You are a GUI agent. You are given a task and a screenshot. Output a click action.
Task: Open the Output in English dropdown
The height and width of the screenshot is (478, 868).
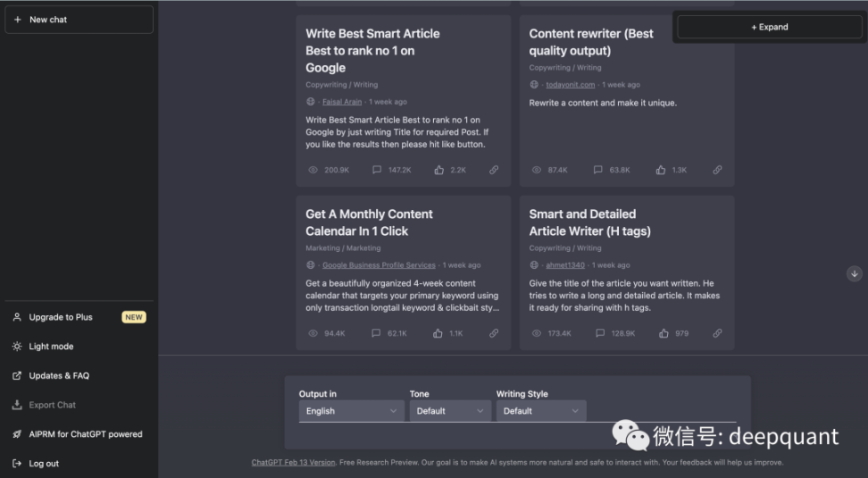click(351, 411)
